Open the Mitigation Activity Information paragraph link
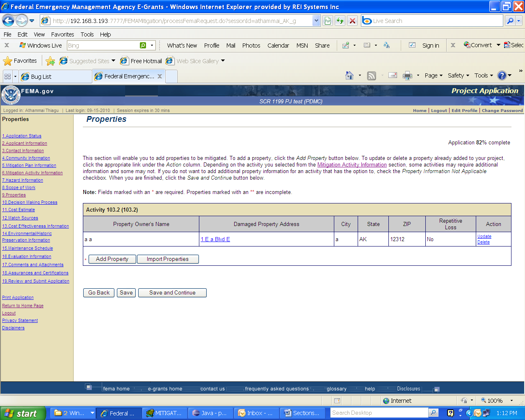 352,165
